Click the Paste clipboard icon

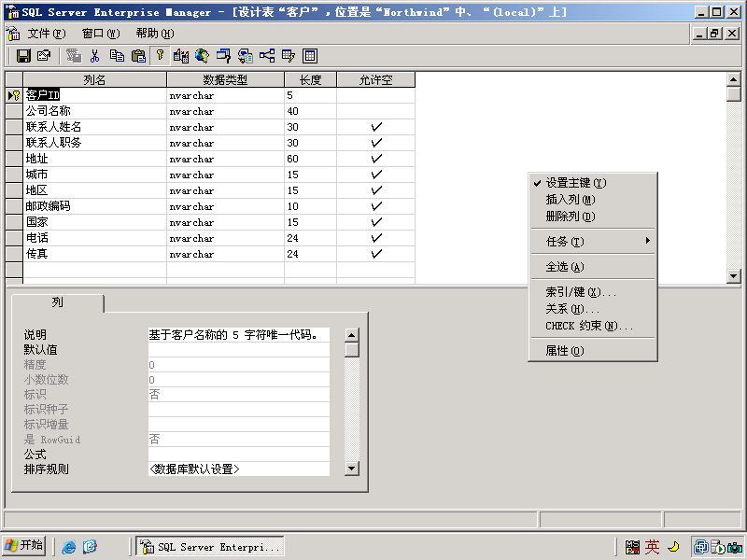[x=138, y=56]
